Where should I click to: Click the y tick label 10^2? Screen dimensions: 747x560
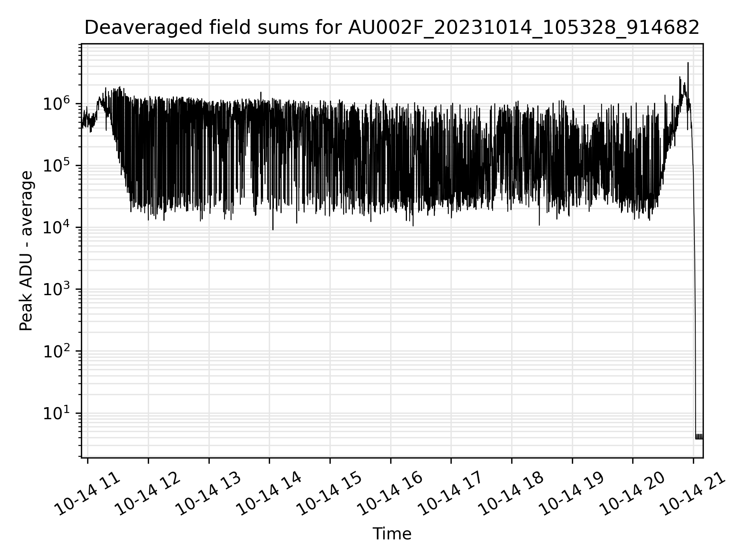click(56, 351)
